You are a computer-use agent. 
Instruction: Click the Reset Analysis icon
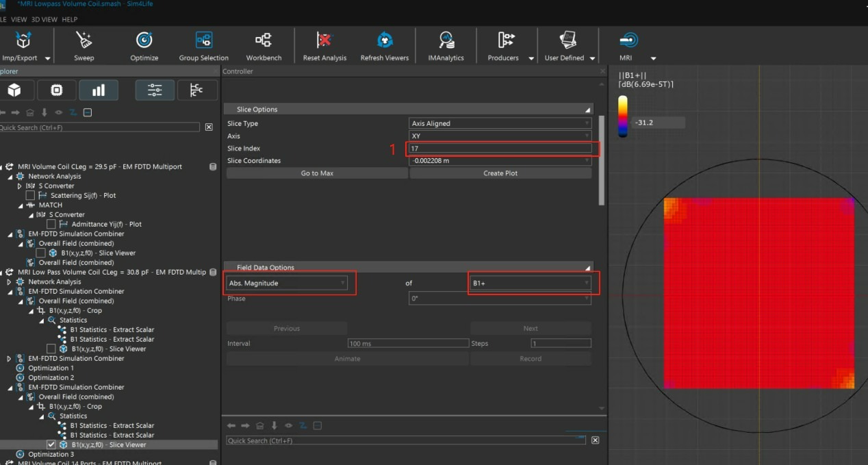pyautogui.click(x=324, y=40)
